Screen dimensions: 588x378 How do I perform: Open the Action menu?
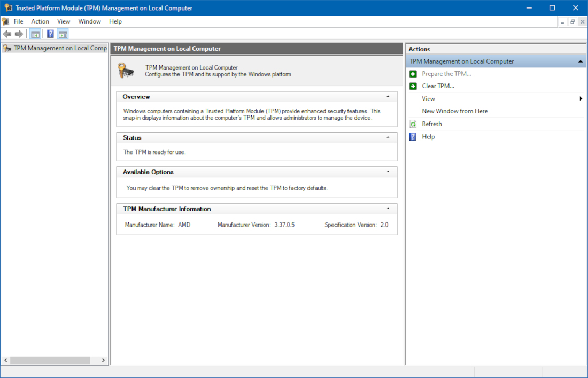(x=40, y=21)
